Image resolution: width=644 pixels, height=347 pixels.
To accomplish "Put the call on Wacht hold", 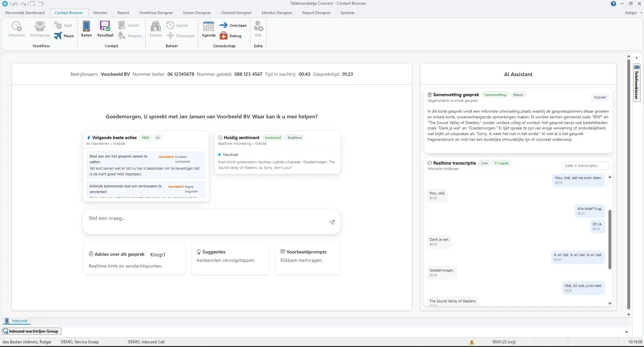I will [121, 25].
